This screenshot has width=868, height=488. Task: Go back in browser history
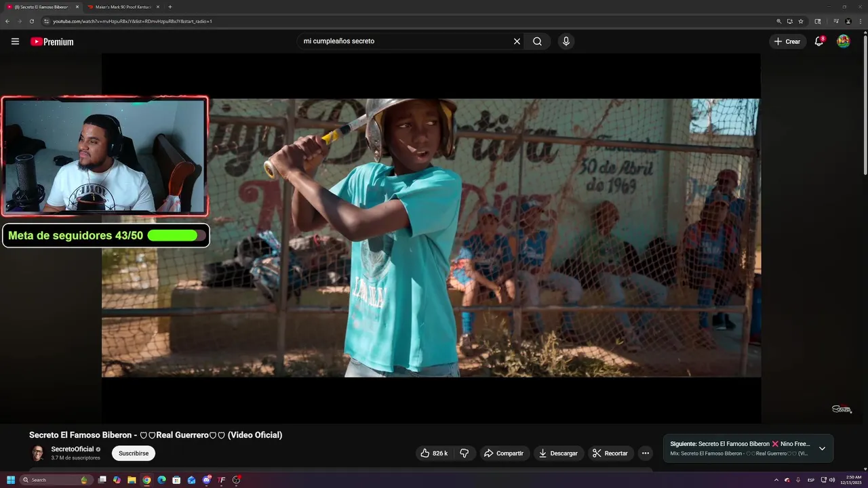click(7, 21)
